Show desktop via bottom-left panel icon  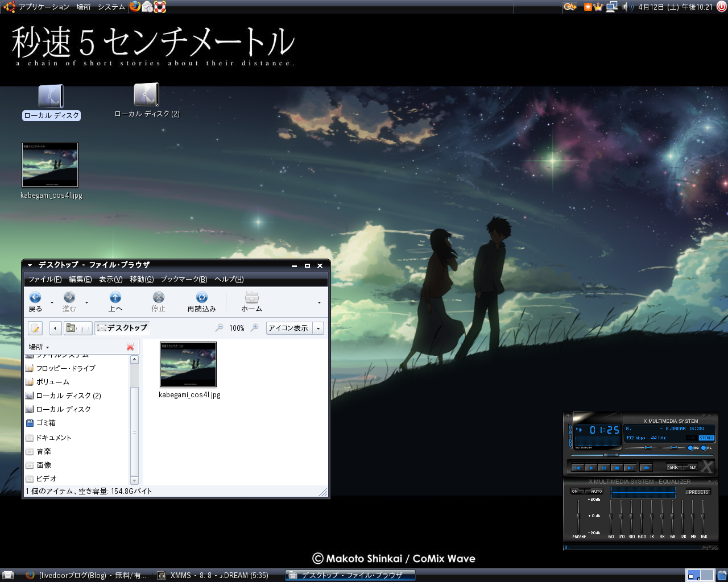(x=8, y=575)
